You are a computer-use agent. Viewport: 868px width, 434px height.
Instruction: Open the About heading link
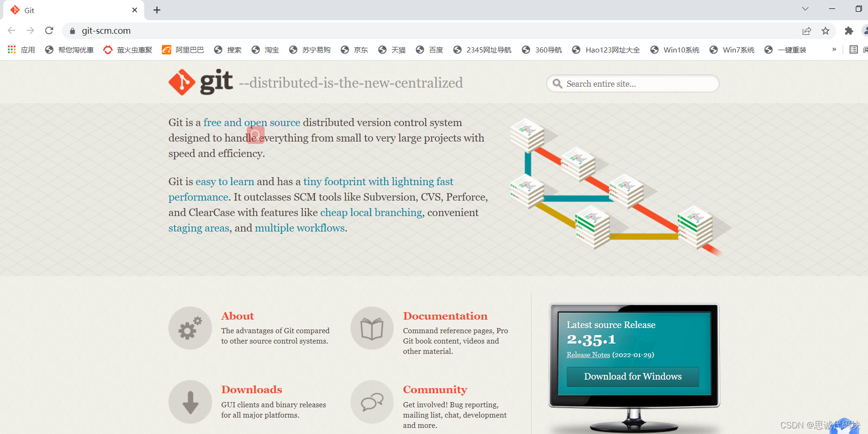pos(237,316)
